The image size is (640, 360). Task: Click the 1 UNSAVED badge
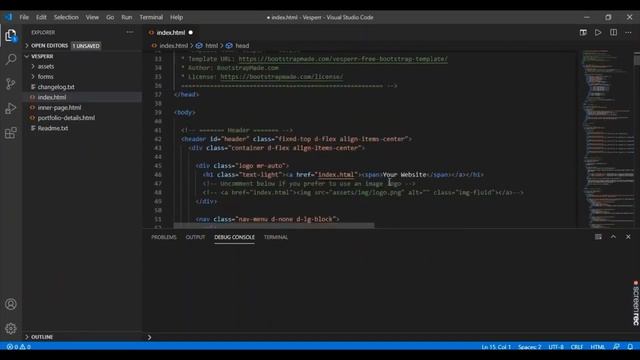tap(86, 46)
